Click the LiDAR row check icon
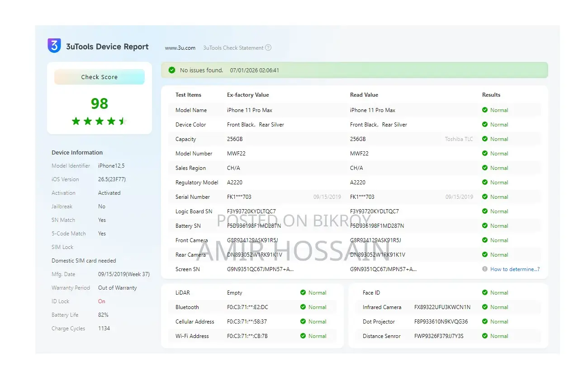 pos(303,292)
